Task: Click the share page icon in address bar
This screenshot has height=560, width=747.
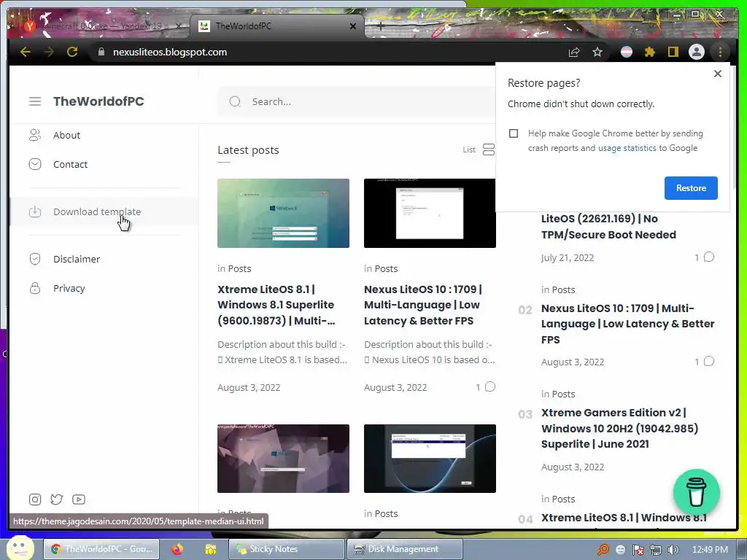Action: tap(574, 52)
